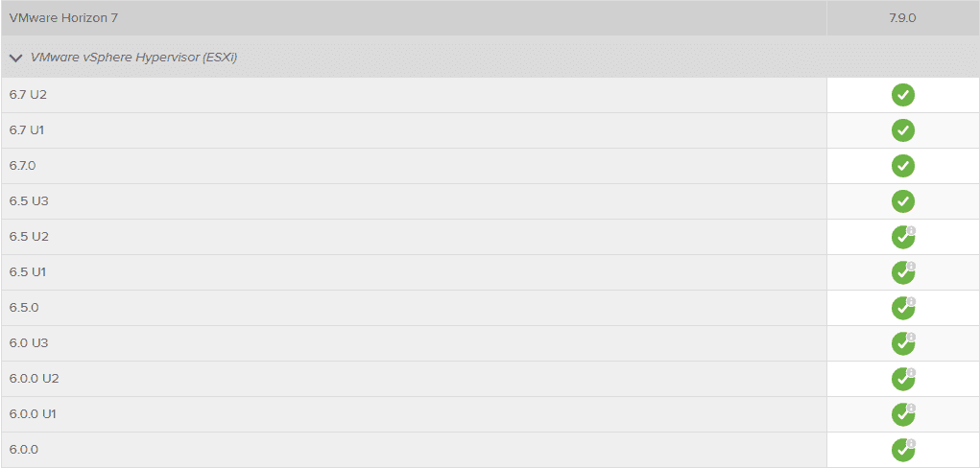Open the info badge on the 6.5 U2 checkmark
Image resolution: width=980 pixels, height=468 pixels.
point(911,230)
